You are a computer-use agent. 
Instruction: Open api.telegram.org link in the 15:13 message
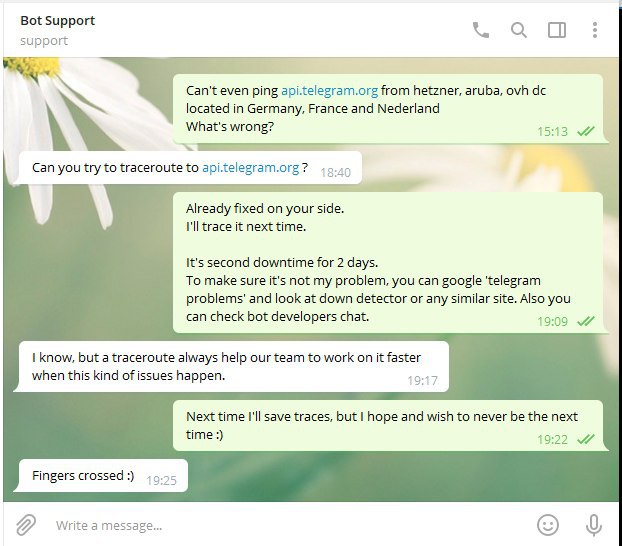(x=329, y=90)
